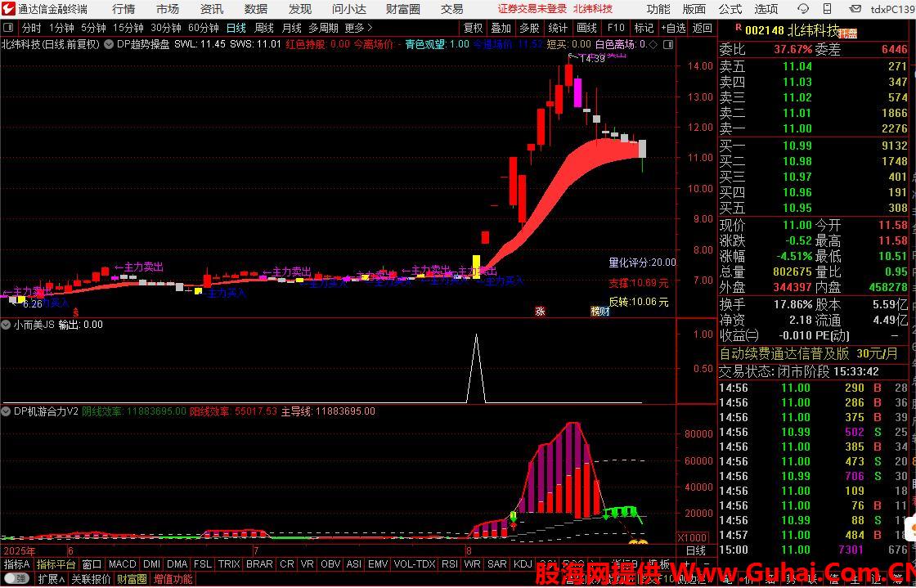
Task: Switch to the 15分钟 period
Action: click(128, 28)
